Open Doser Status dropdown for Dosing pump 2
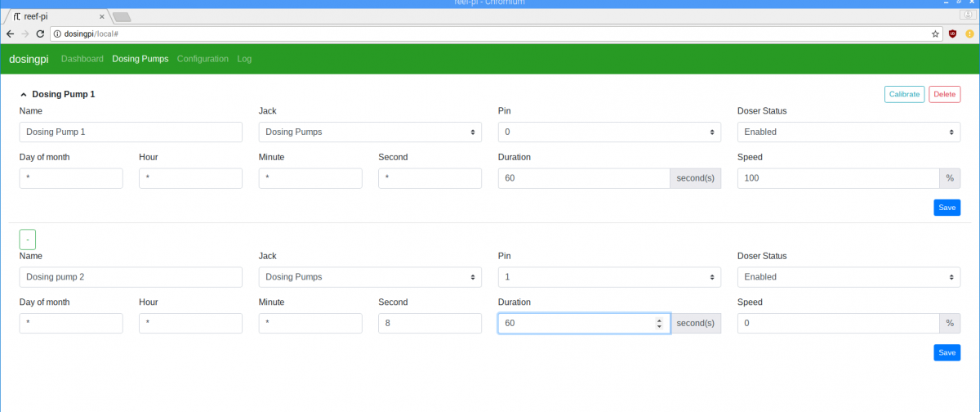This screenshot has width=980, height=412. tap(849, 277)
